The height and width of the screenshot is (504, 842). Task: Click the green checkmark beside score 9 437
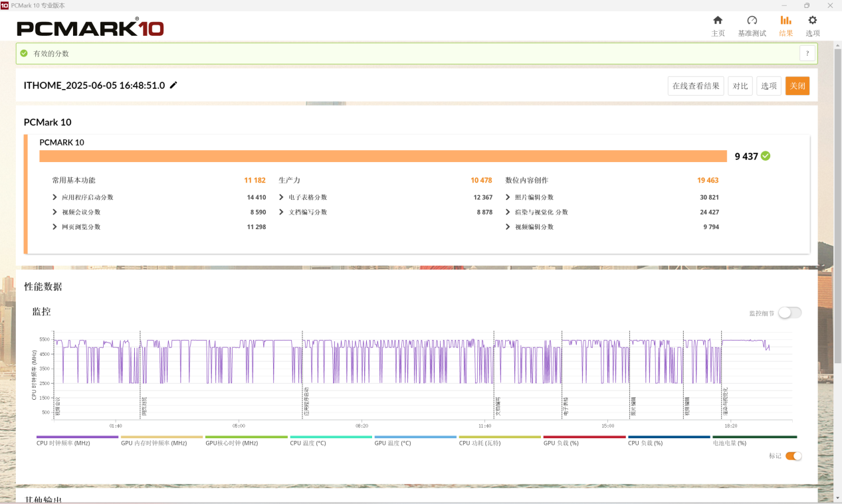766,156
